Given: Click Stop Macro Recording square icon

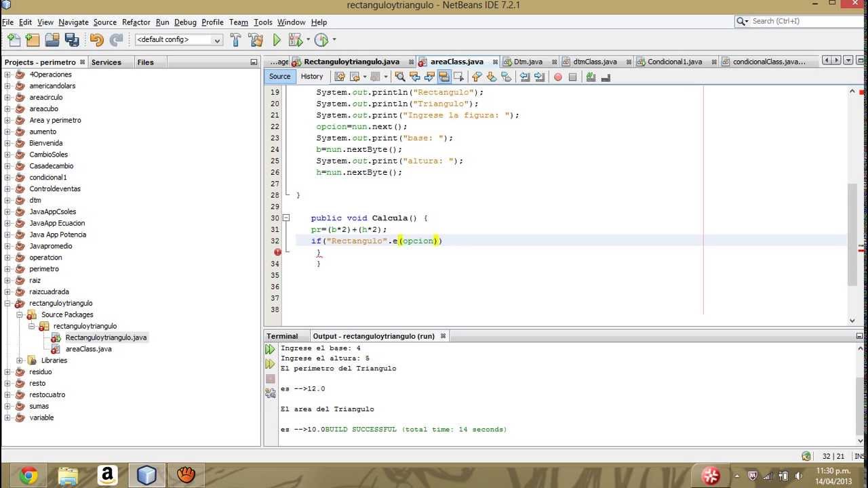Looking at the screenshot, I should pos(572,77).
